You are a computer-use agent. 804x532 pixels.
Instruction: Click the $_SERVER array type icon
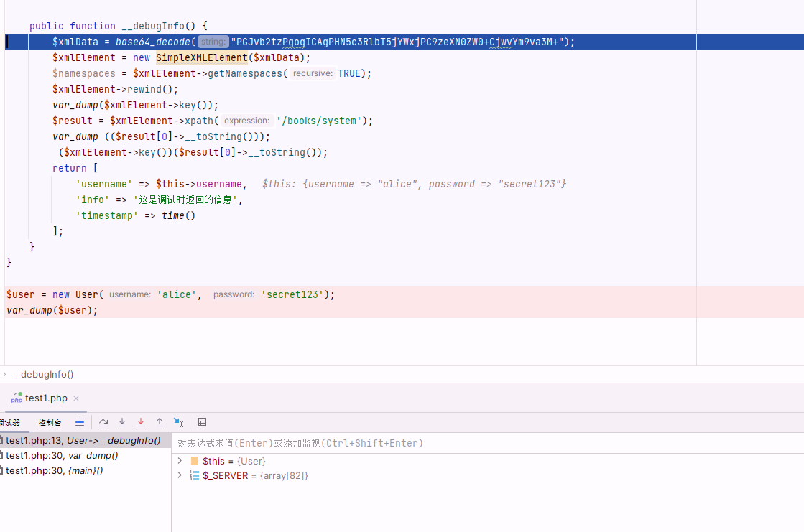coord(194,475)
